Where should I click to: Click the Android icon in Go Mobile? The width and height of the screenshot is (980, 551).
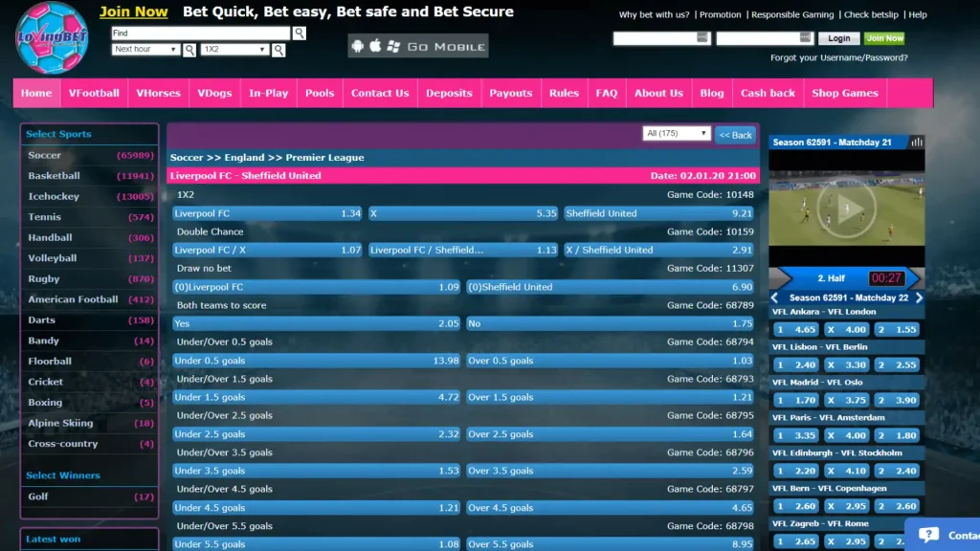[x=358, y=46]
